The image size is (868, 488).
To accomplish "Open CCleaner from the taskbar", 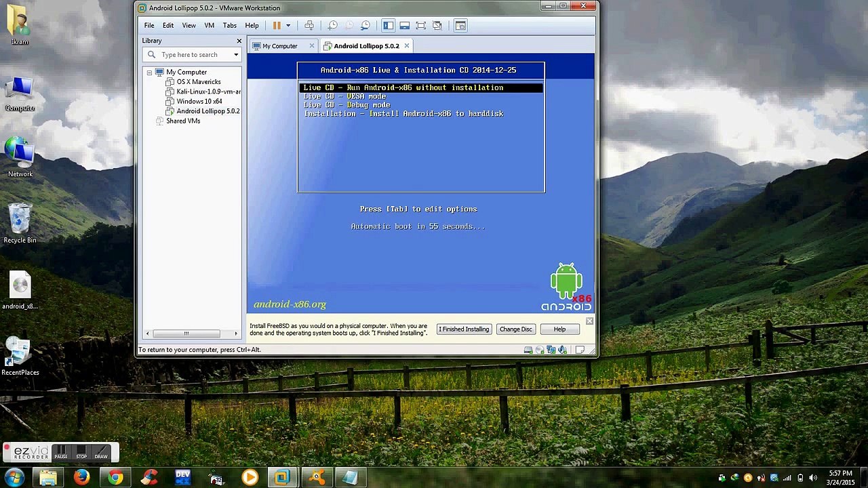I will (149, 477).
